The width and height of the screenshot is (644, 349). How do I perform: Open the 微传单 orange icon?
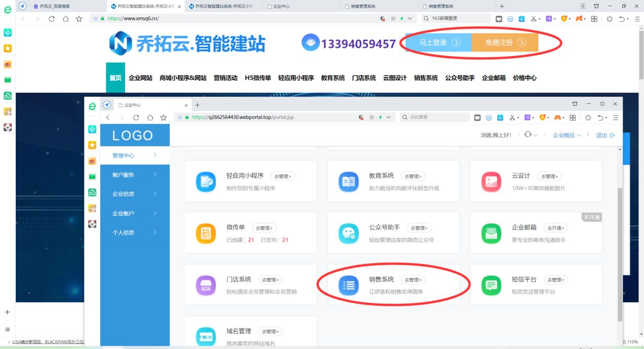tap(206, 234)
